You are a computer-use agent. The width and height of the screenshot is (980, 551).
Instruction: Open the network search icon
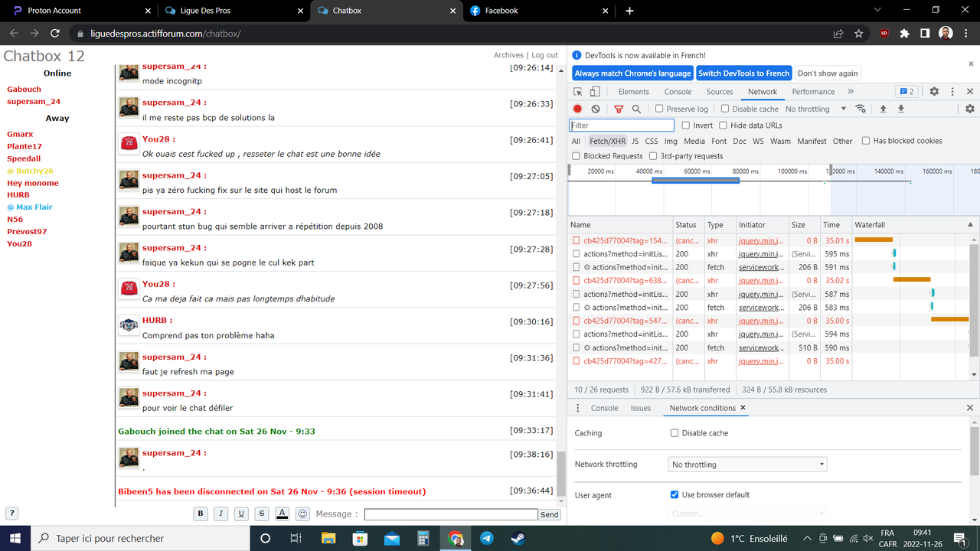click(636, 109)
